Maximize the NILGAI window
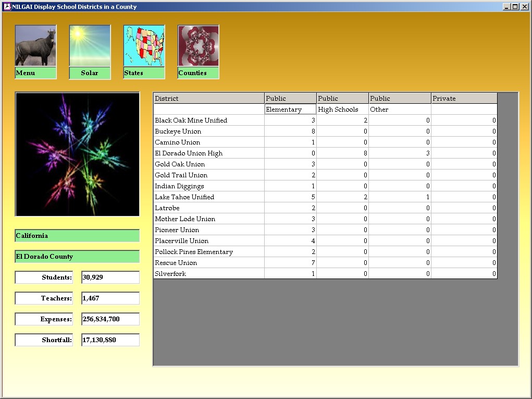Screen dimensions: 532x399 tap(515, 7)
